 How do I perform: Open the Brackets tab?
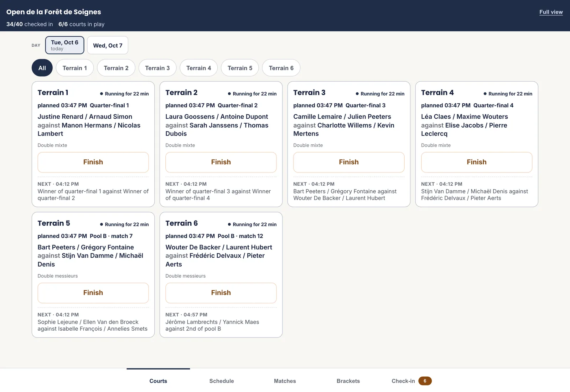tap(348, 381)
